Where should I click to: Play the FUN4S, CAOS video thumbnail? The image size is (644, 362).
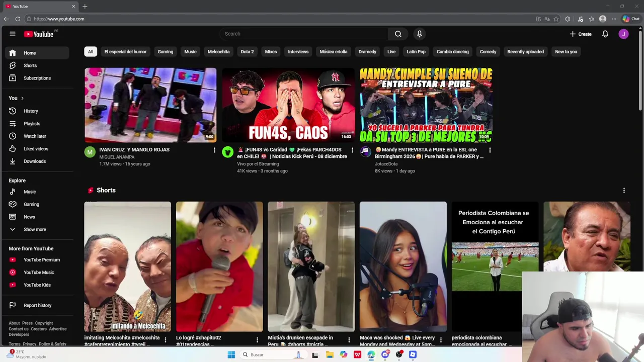pyautogui.click(x=288, y=105)
